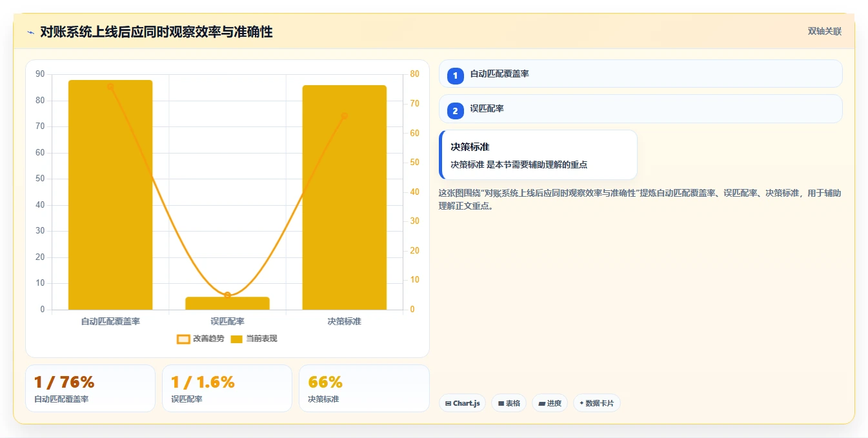Click the 自动匹配覆盖率 bar in chart
This screenshot has height=438, width=868.
click(110, 195)
